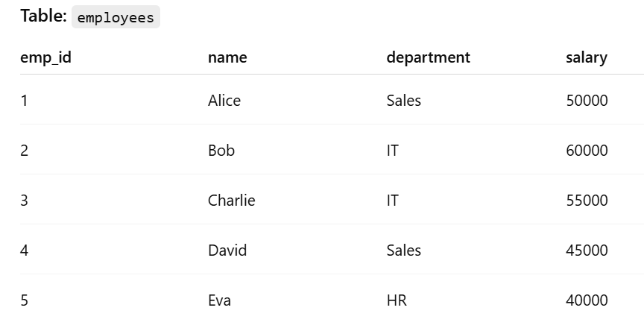Click the department column header

click(x=429, y=57)
